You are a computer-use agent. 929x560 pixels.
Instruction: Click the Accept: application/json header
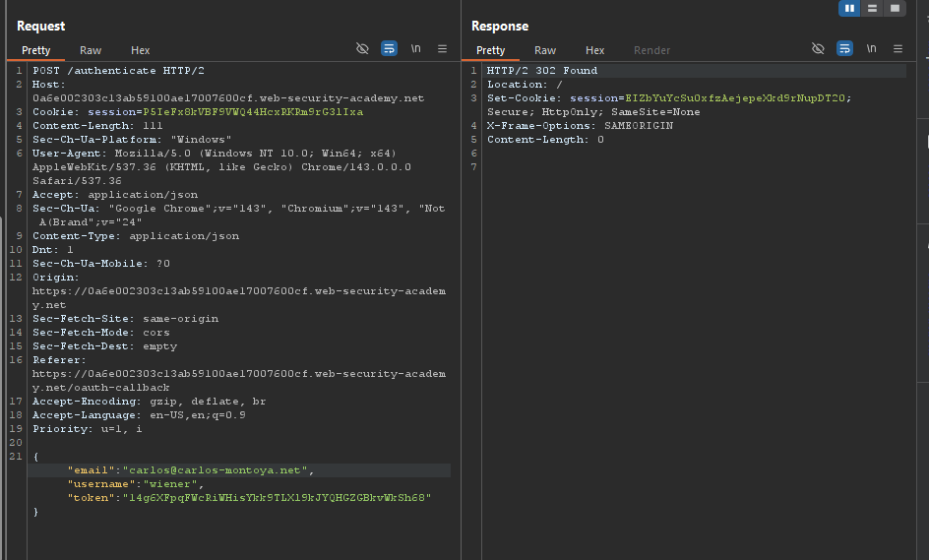pos(115,194)
